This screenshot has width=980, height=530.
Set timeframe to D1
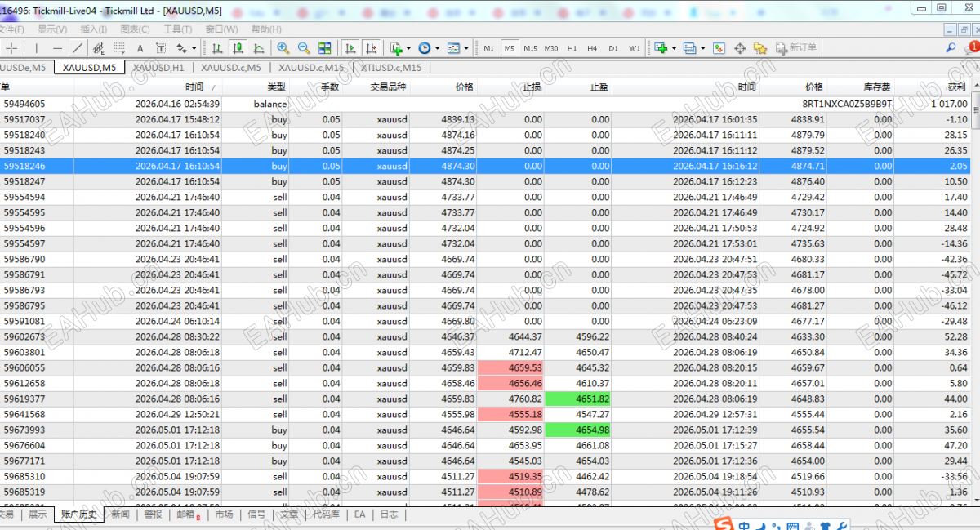pos(613,48)
